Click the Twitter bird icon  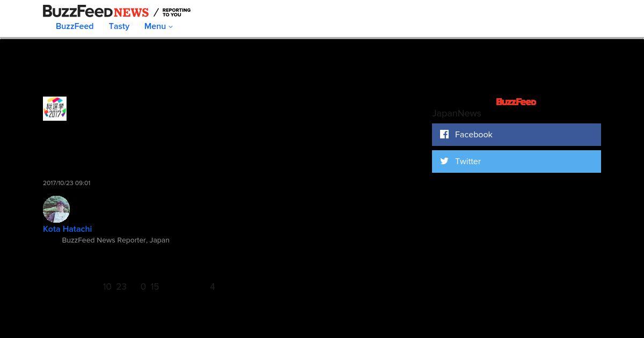[x=444, y=161]
